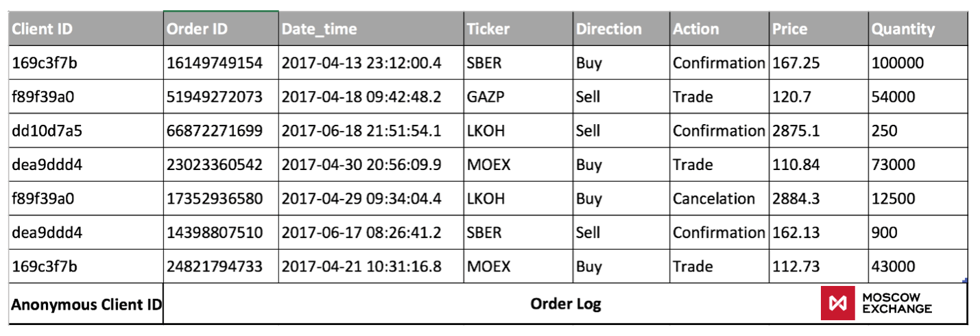Select price cell 2875.1
The width and height of the screenshot is (980, 336).
[819, 131]
